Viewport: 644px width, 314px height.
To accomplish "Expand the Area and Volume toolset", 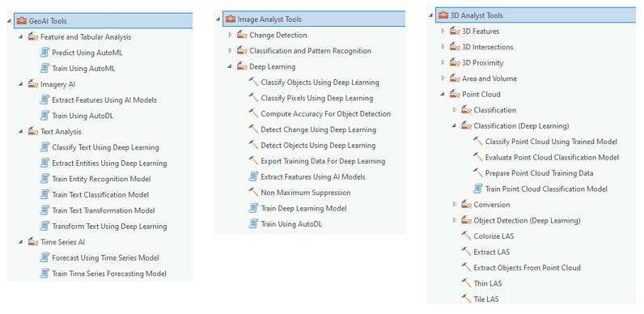I will (443, 78).
